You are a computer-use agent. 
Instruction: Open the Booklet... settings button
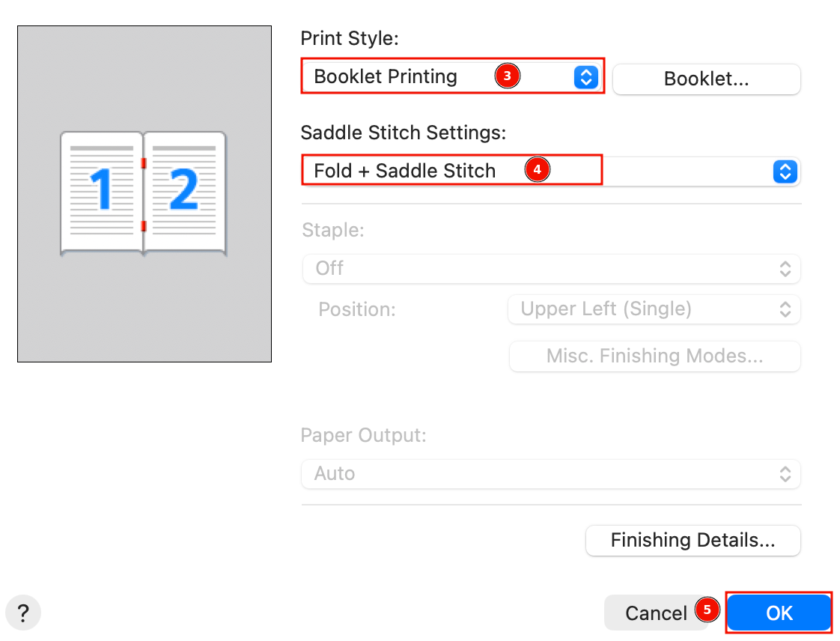707,79
